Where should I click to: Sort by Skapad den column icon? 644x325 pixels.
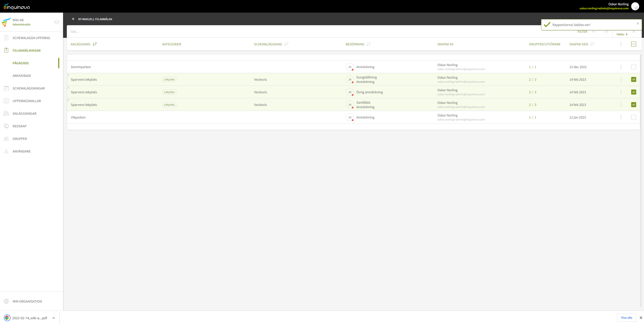coord(592,44)
